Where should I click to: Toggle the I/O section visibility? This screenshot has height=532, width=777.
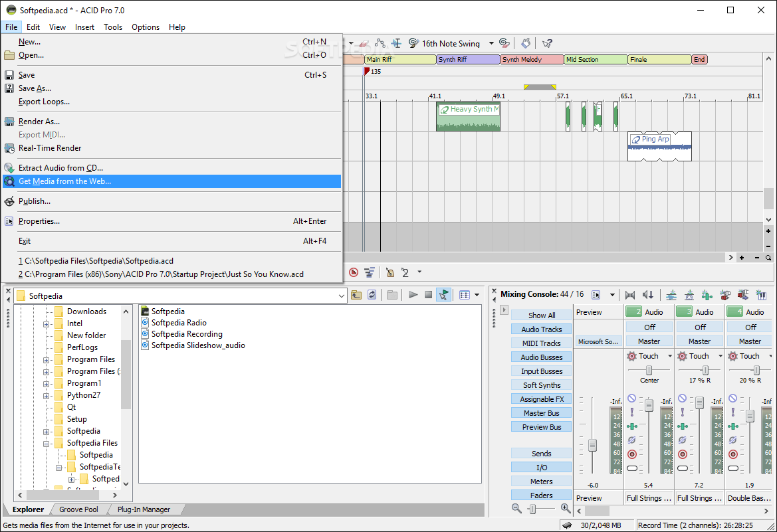(x=542, y=468)
